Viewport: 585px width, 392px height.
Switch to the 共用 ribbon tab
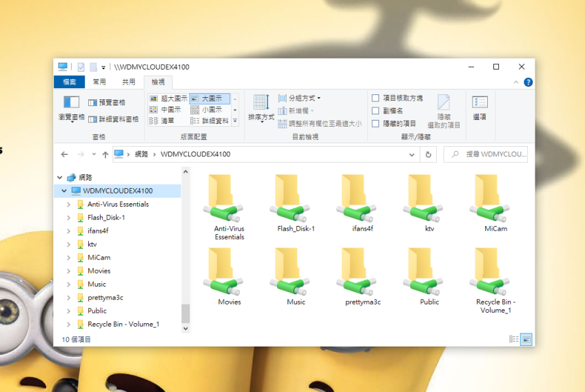point(129,82)
